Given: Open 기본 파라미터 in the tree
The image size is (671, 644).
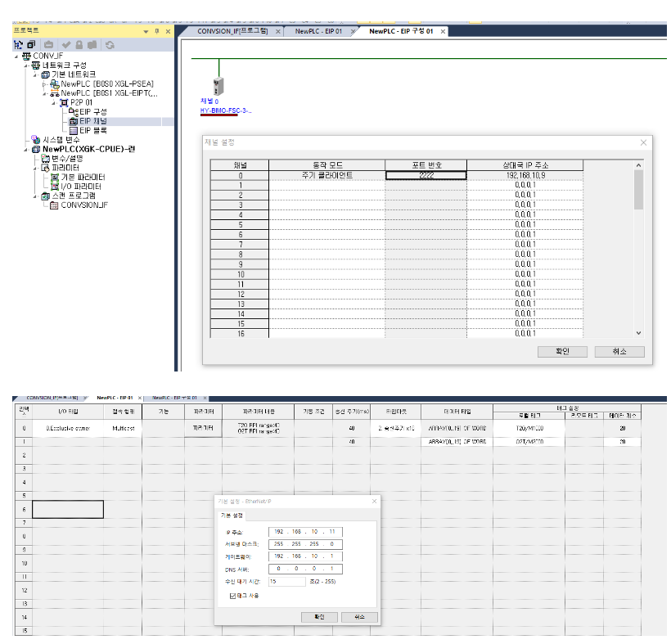Looking at the screenshot, I should point(83,177).
